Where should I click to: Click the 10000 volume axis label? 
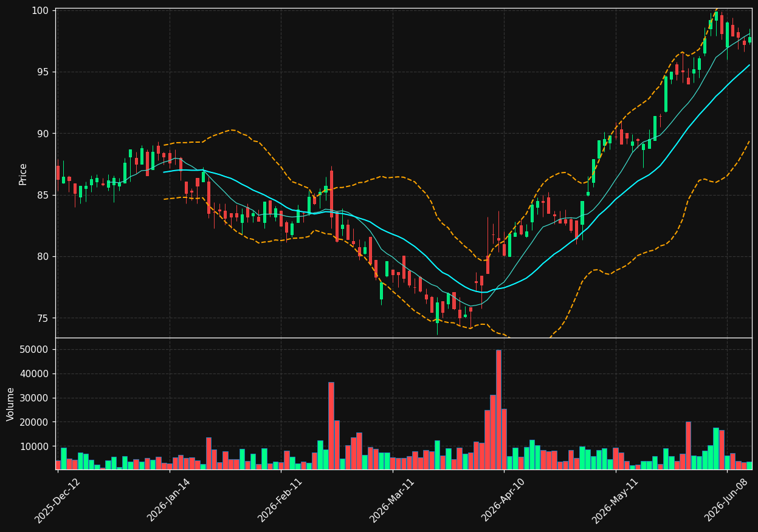point(35,446)
